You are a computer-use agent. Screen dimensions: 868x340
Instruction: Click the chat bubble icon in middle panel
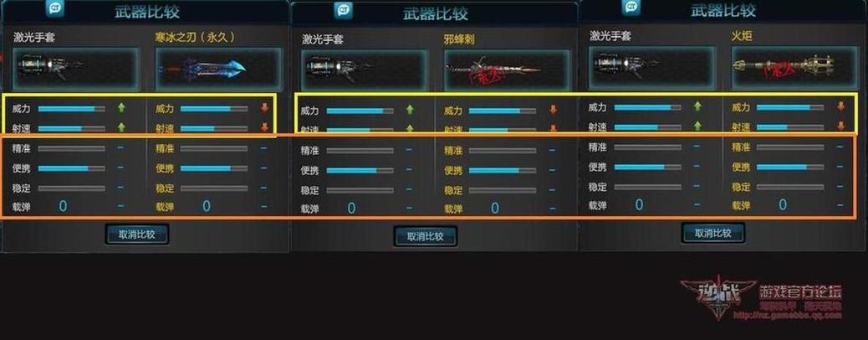(343, 10)
